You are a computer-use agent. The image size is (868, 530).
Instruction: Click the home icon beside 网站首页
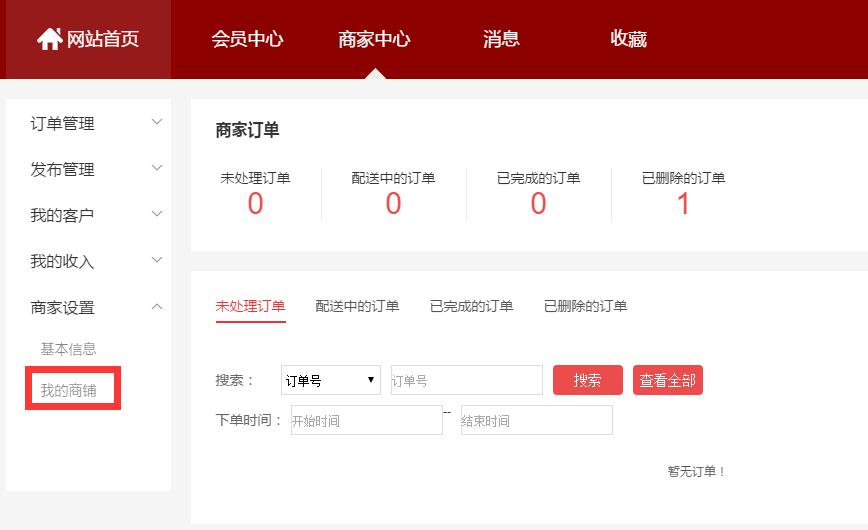click(50, 39)
